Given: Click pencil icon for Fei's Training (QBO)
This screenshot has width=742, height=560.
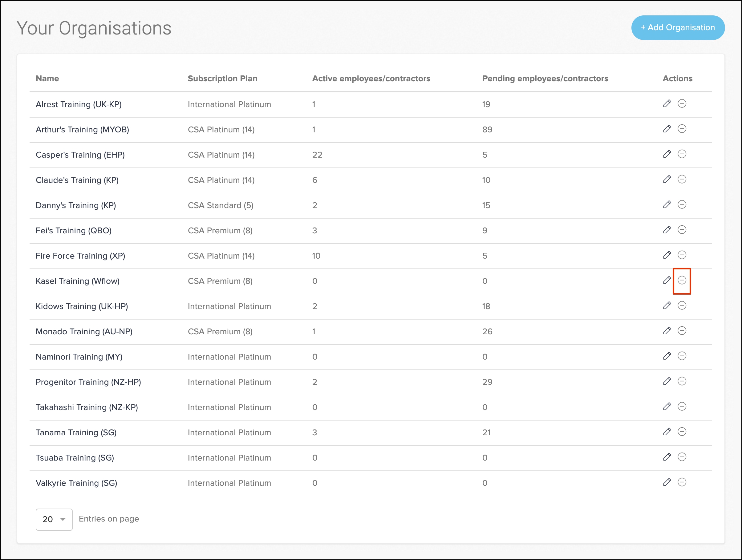Looking at the screenshot, I should click(x=667, y=230).
